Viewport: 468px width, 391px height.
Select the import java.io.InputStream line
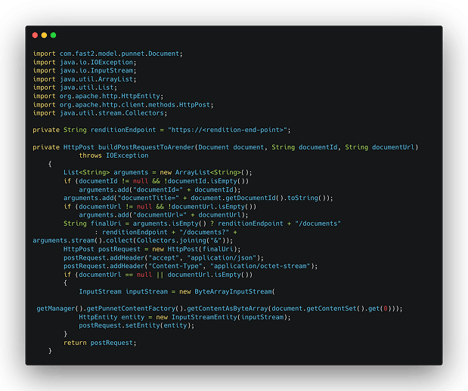85,71
